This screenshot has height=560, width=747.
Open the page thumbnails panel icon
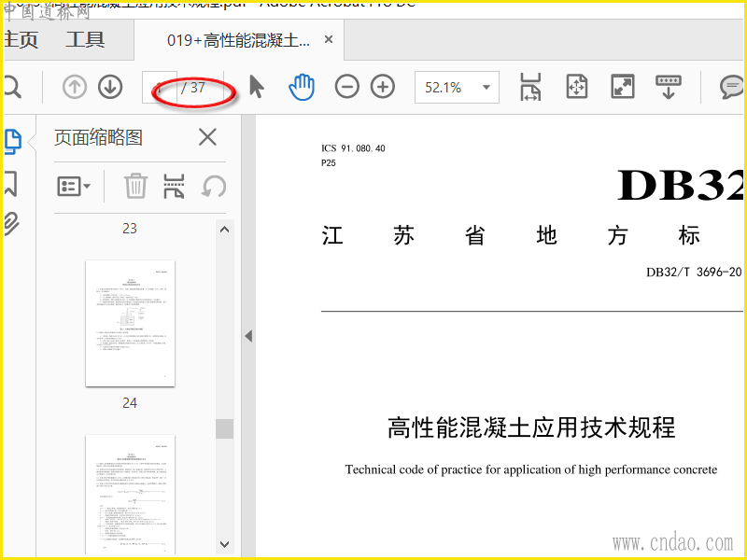(13, 142)
